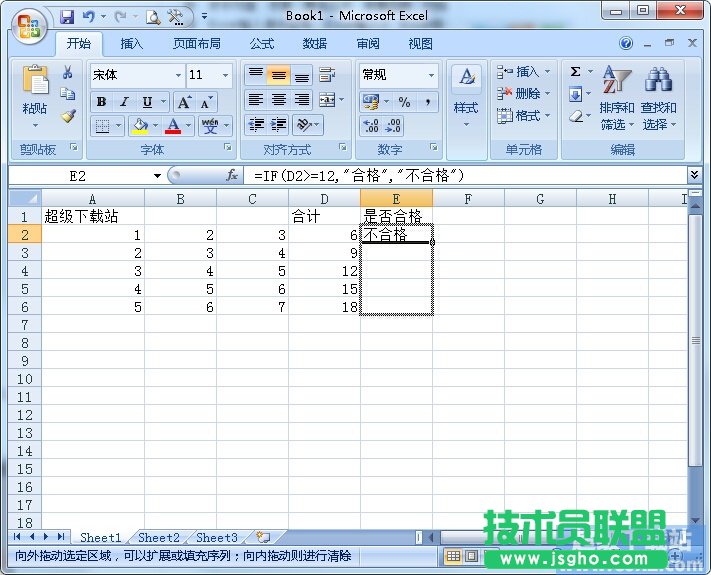Click the insert function fx icon
The image size is (711, 575).
click(x=232, y=175)
